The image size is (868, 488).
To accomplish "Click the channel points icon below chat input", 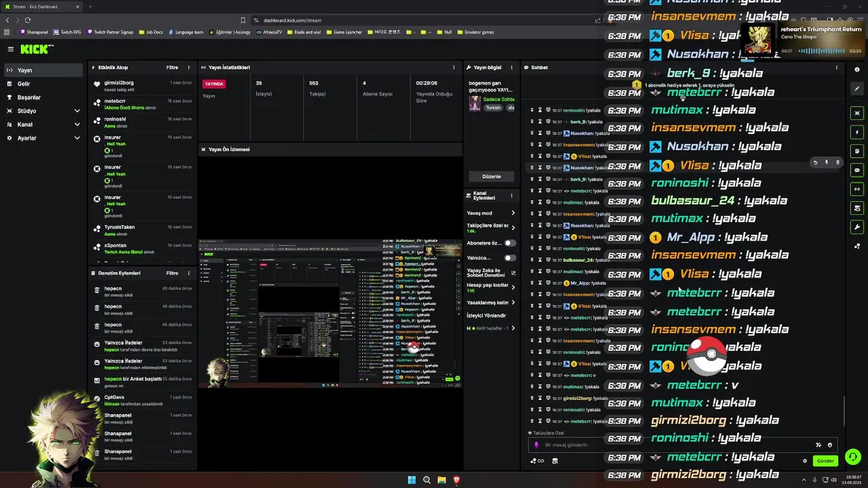I will click(537, 461).
